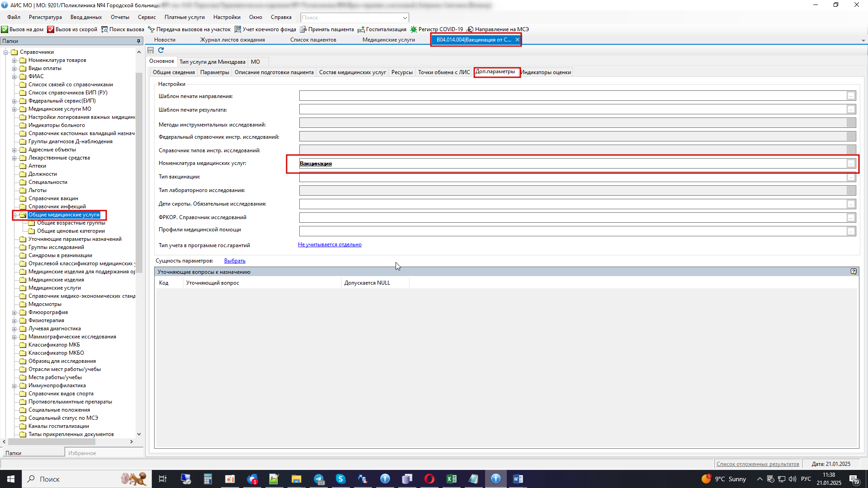Expand the Лекарственные средства node

point(14,158)
